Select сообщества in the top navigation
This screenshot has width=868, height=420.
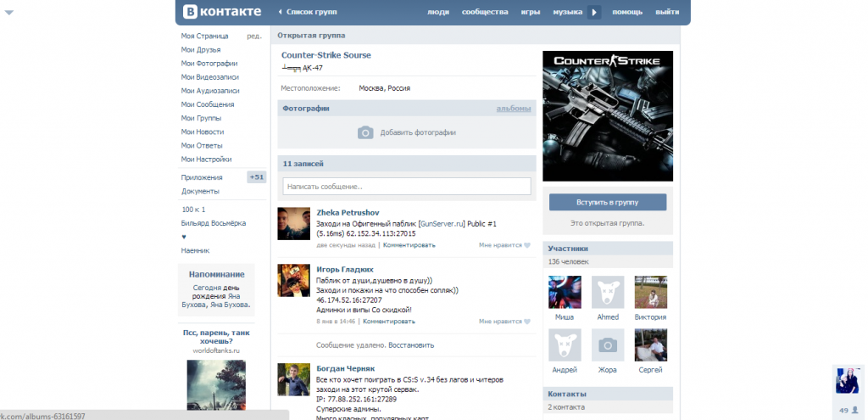click(x=485, y=13)
